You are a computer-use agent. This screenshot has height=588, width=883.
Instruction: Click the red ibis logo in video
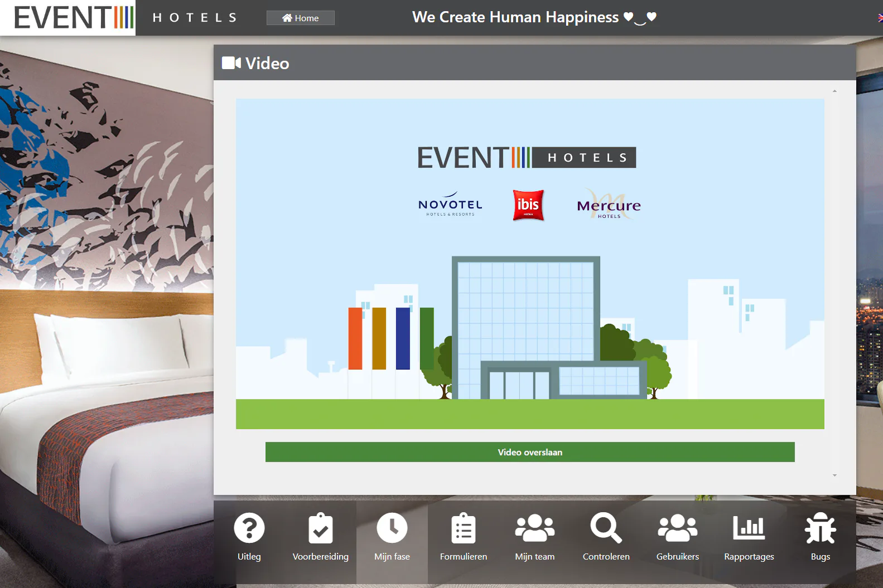point(528,205)
